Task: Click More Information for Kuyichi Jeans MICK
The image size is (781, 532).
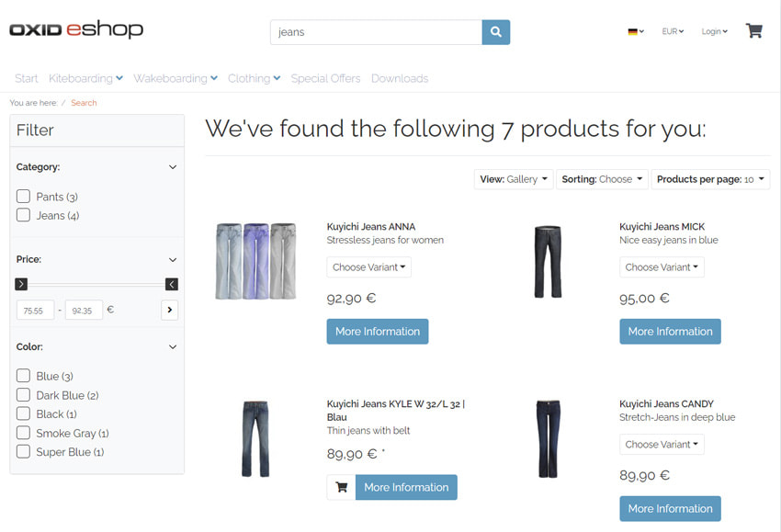Action: coord(670,332)
